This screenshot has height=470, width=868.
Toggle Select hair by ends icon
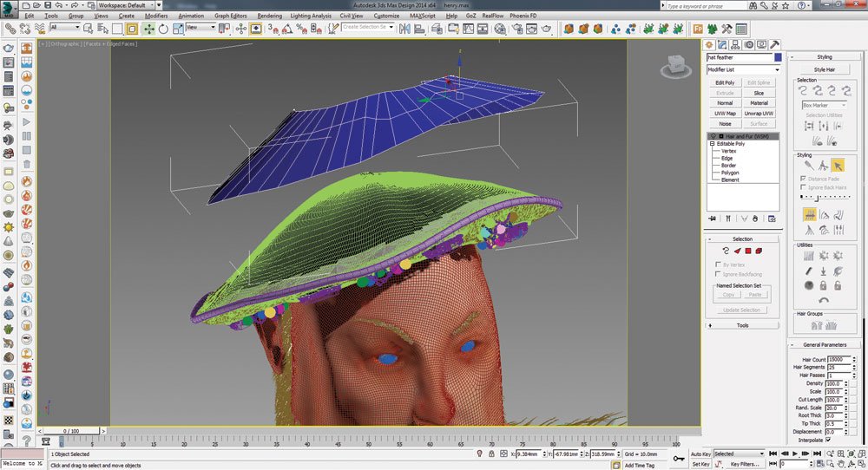(x=803, y=91)
